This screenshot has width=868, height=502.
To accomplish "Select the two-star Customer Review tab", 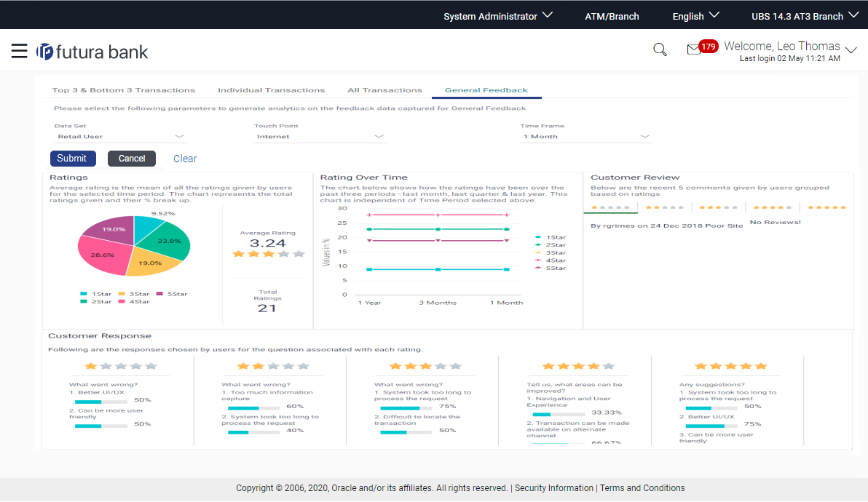I will tap(664, 208).
